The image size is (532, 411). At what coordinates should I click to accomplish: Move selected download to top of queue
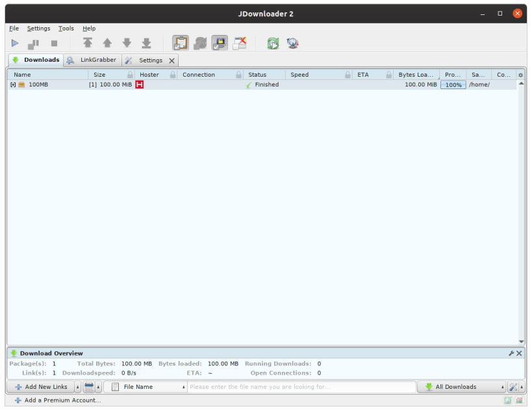click(x=88, y=43)
